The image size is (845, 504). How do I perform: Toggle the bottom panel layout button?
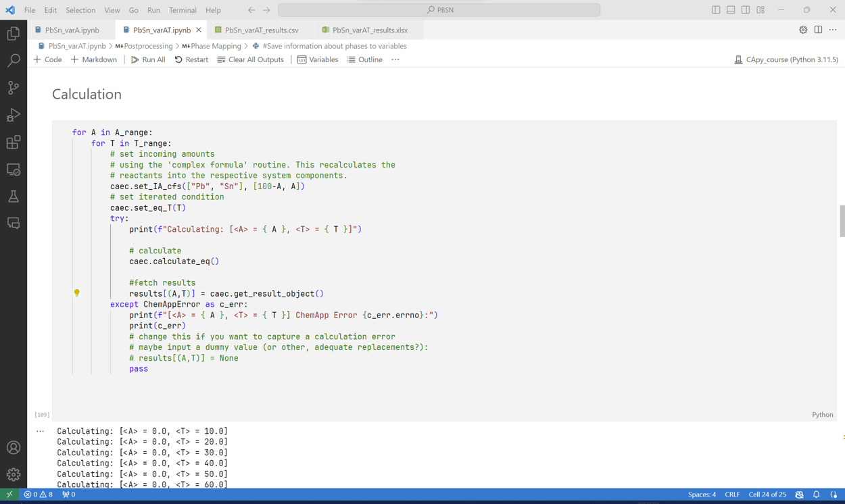[731, 10]
